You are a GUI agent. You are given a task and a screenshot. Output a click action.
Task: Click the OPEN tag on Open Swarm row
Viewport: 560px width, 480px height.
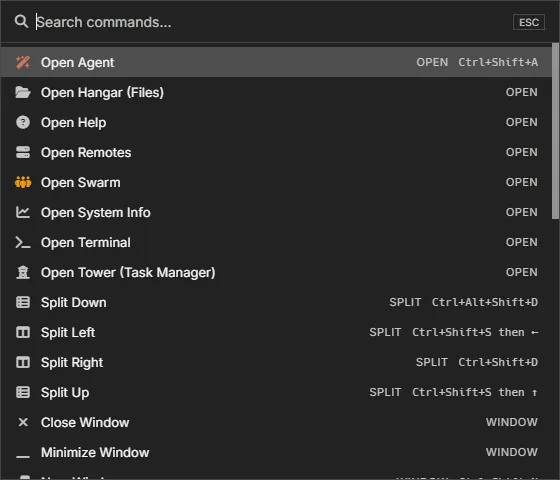pyautogui.click(x=521, y=182)
